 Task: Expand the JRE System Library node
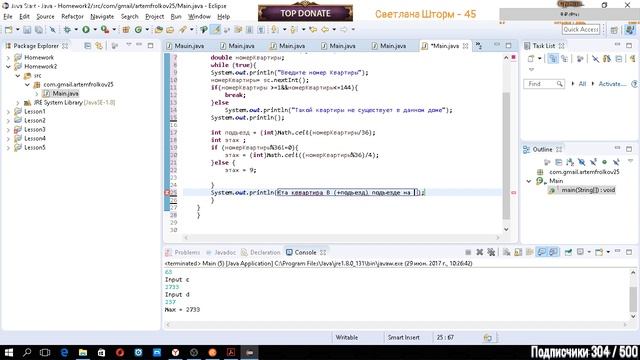click(x=18, y=102)
